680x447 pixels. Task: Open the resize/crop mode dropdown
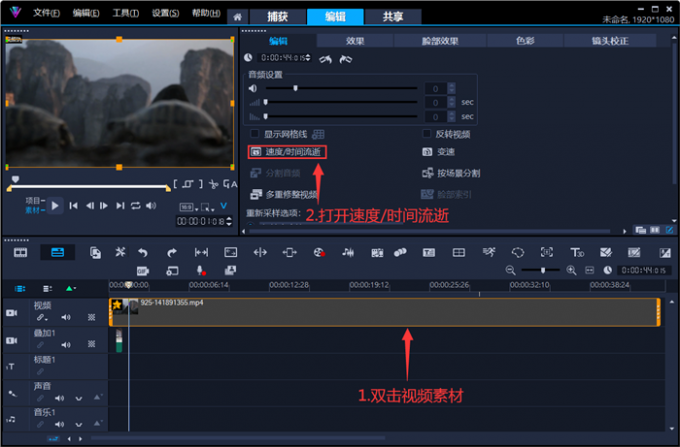(208, 207)
